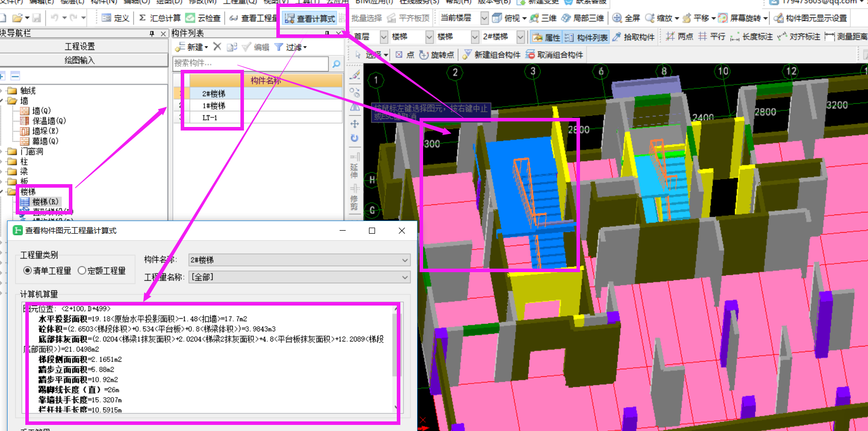
Task: Click 修剪 trim tool
Action: [x=355, y=197]
